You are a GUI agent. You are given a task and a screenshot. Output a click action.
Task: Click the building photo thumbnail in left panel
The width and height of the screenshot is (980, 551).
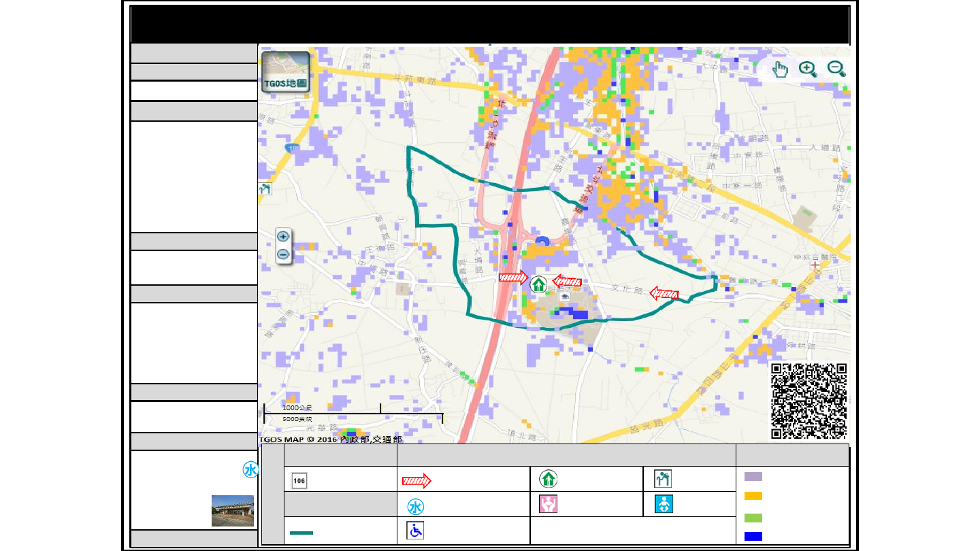[233, 511]
